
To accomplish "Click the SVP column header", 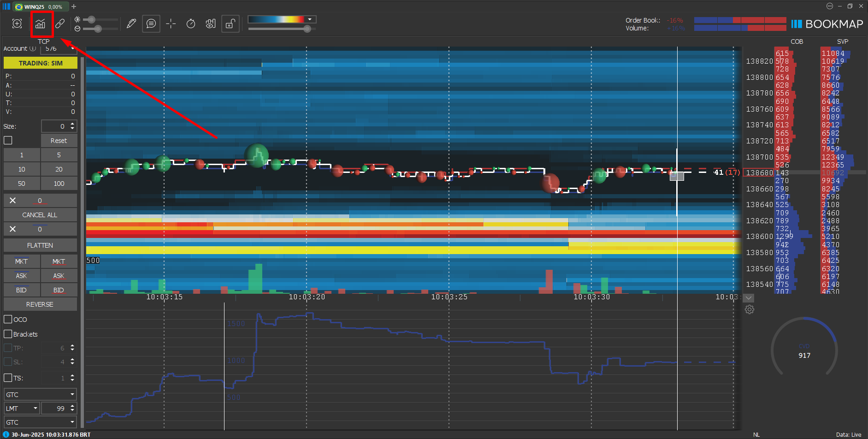I will click(x=843, y=42).
